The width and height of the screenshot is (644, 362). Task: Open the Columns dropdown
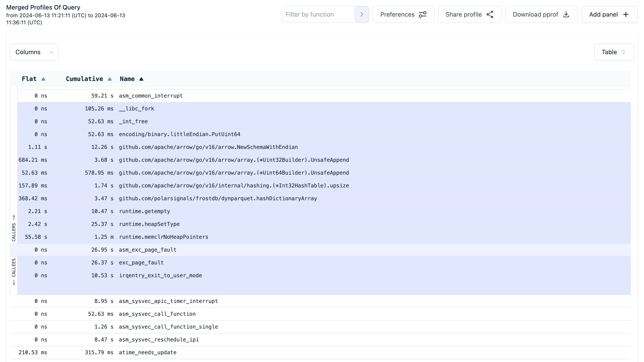click(x=34, y=52)
